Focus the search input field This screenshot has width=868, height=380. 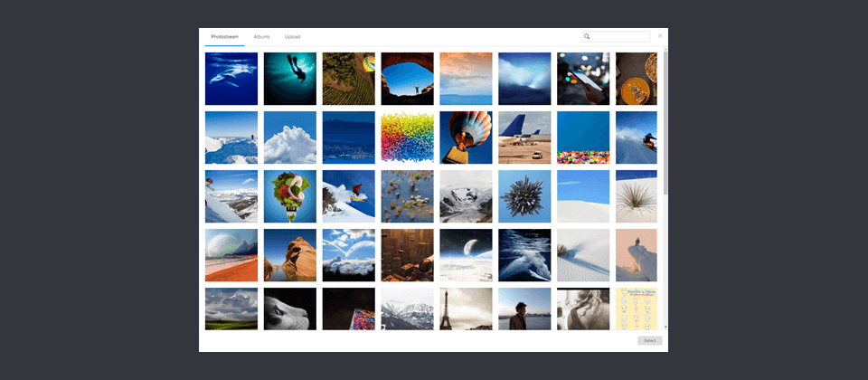(x=616, y=36)
